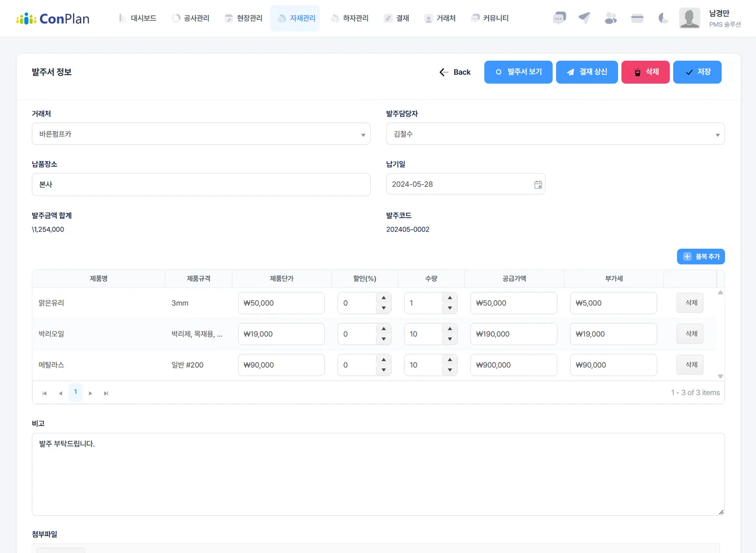
Task: Open the 납기일 calendar picker icon
Action: (x=538, y=185)
